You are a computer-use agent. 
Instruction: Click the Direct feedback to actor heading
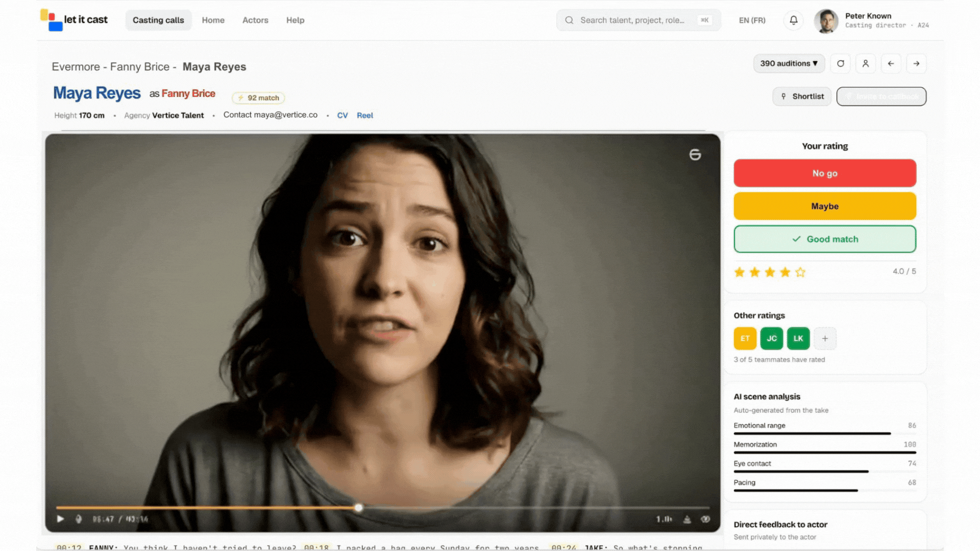[x=780, y=524]
